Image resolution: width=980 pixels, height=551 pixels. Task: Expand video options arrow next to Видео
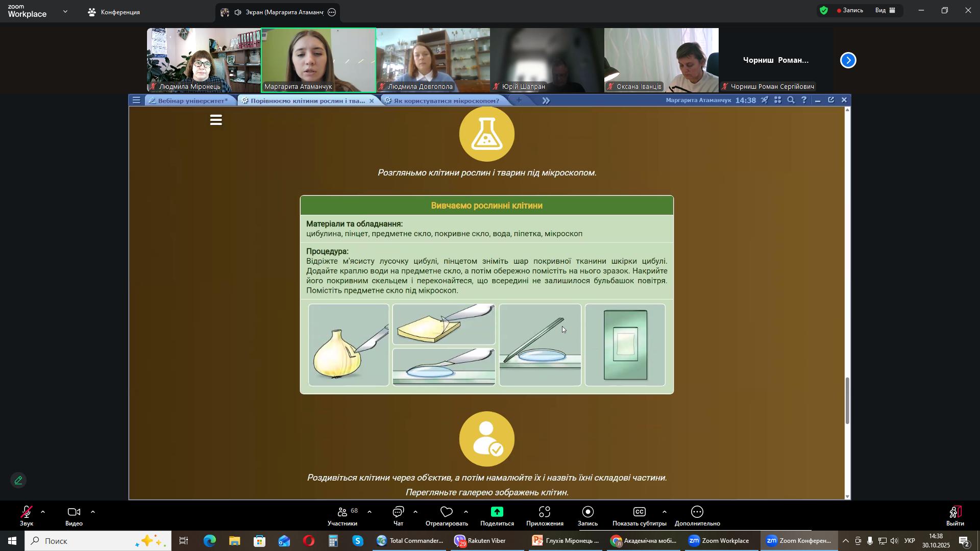pyautogui.click(x=93, y=512)
